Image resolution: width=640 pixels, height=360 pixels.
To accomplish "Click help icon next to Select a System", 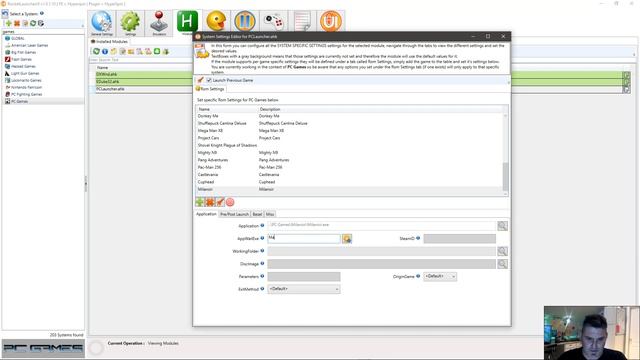I will (42, 13).
